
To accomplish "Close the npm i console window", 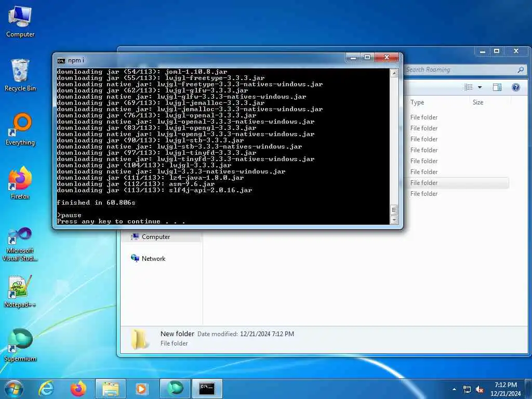I will point(387,57).
